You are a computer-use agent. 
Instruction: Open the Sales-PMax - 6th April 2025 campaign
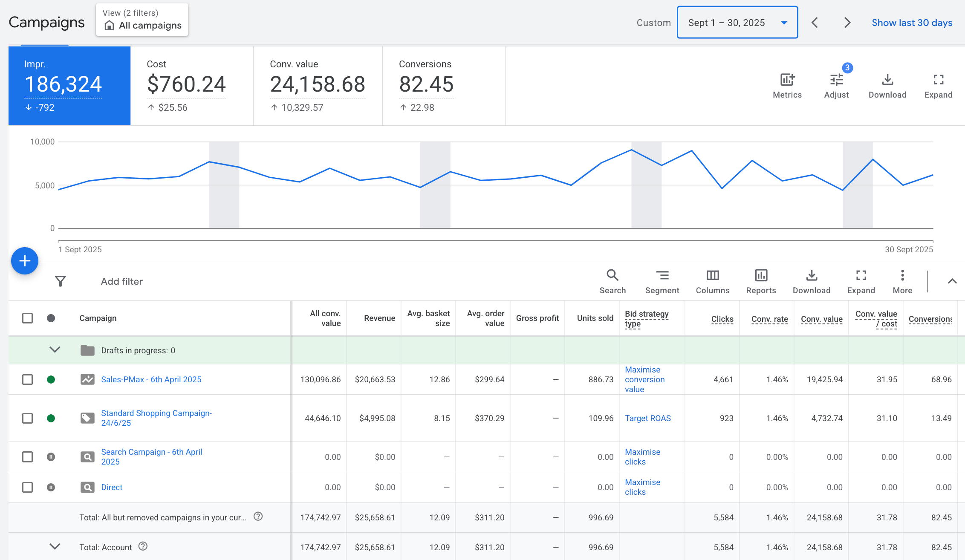(151, 379)
